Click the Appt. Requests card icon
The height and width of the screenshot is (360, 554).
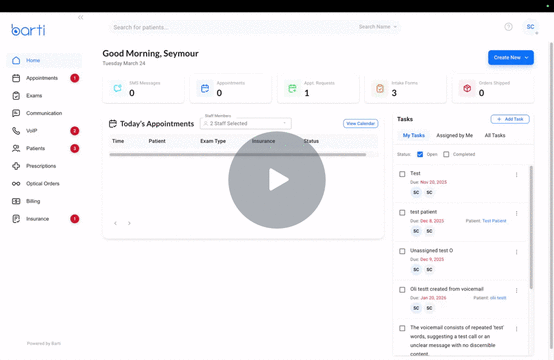[x=293, y=88]
